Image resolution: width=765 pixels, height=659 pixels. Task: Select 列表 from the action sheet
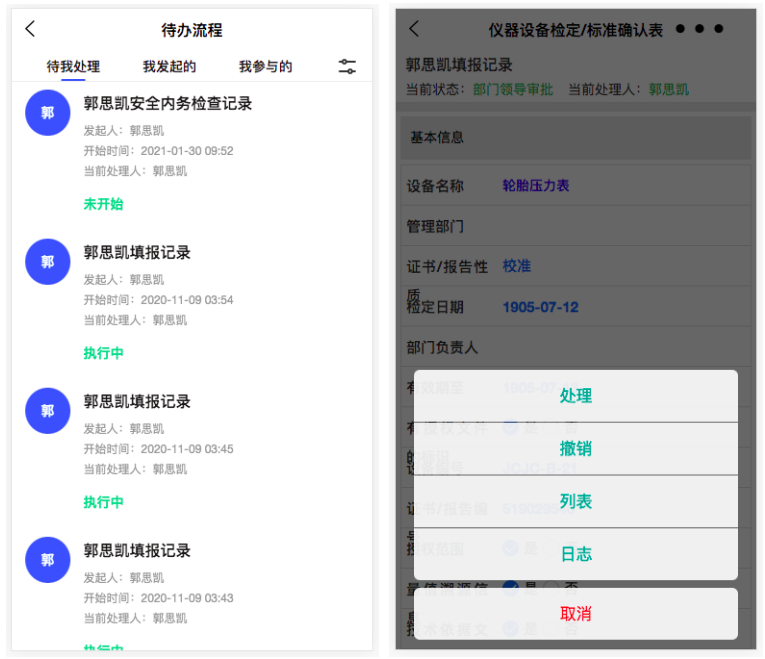[576, 501]
